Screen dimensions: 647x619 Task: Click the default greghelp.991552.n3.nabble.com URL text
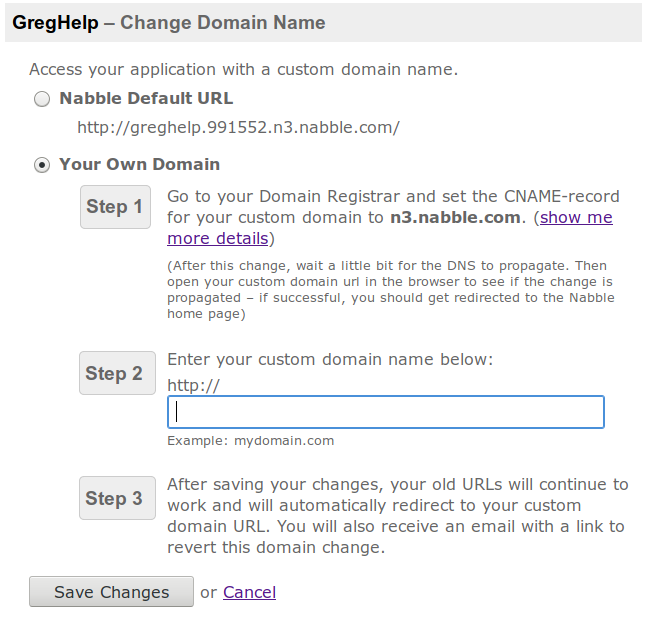coord(238,127)
